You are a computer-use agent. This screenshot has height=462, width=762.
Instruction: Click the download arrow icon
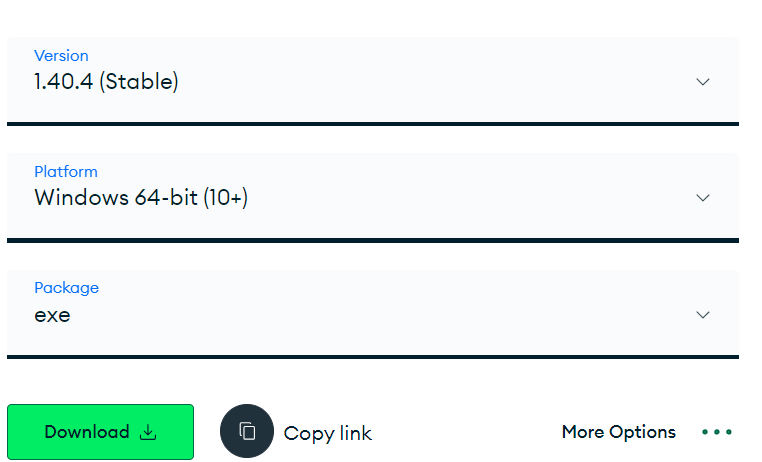click(x=148, y=432)
